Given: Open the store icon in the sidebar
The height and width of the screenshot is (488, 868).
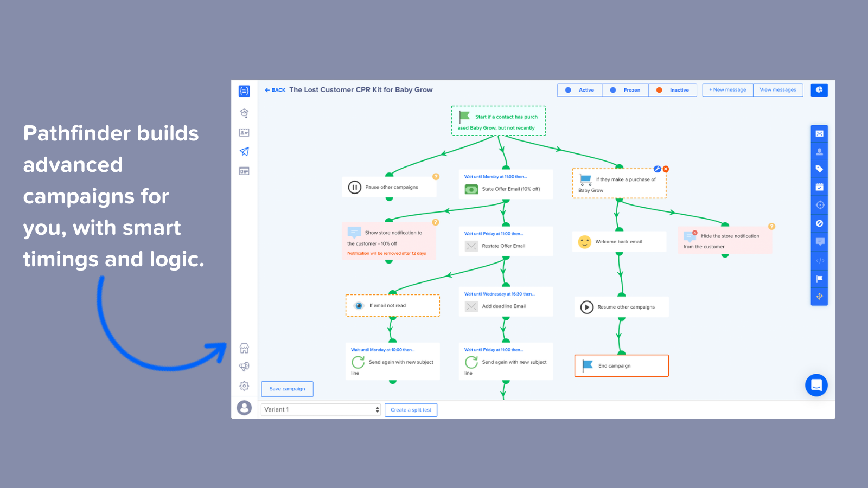Looking at the screenshot, I should coord(244,348).
